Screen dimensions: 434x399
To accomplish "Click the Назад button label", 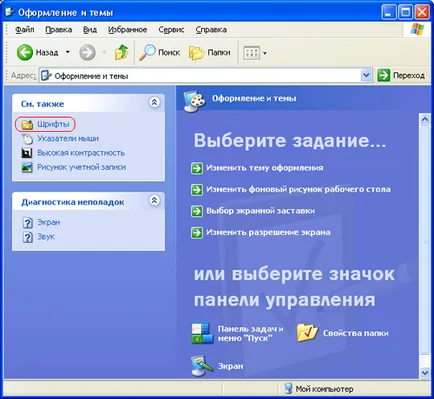I will (x=47, y=53).
